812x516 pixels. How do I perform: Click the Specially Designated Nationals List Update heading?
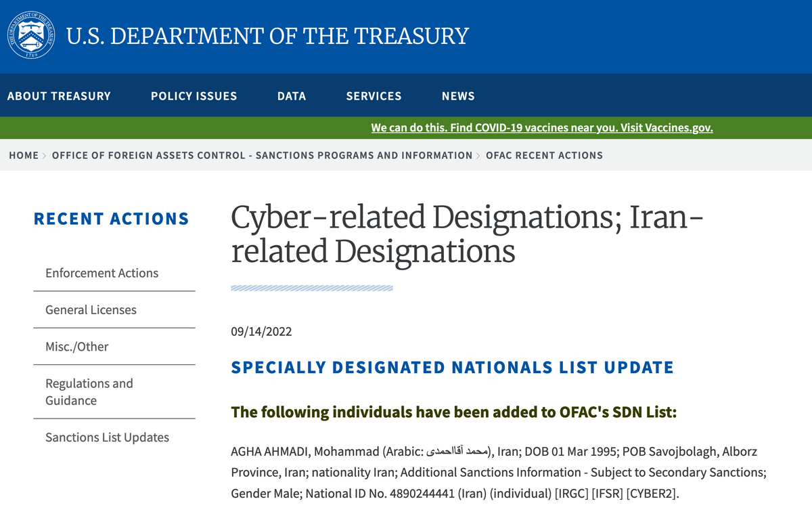click(x=452, y=368)
